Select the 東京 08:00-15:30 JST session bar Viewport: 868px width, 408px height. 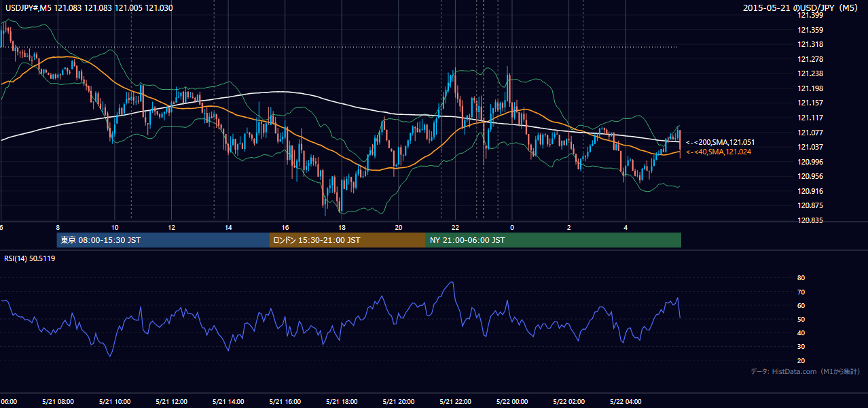pyautogui.click(x=164, y=240)
